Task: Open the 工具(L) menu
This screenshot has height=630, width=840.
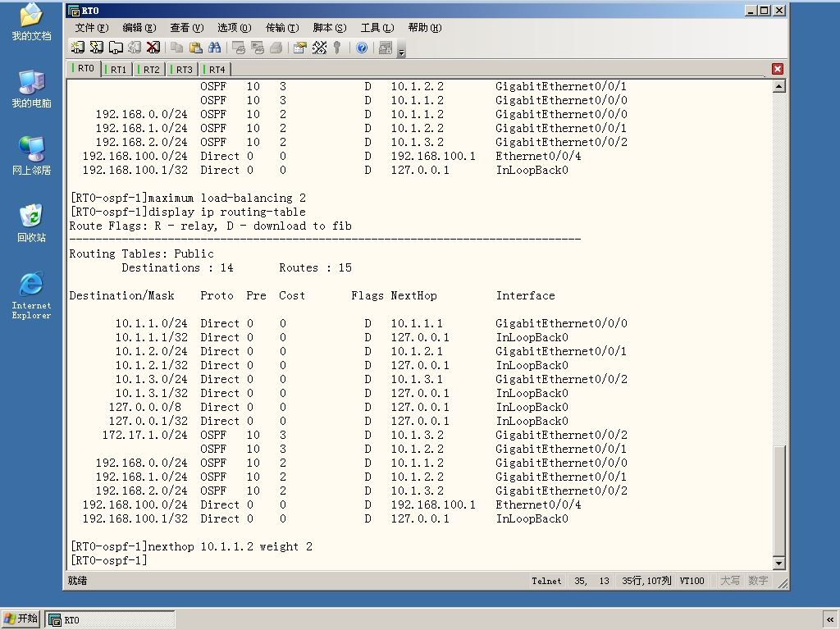Action: (377, 28)
